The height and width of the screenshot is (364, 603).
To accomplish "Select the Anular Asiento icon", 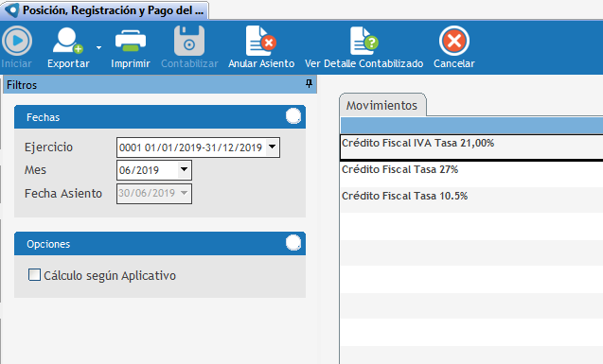I will [x=261, y=41].
